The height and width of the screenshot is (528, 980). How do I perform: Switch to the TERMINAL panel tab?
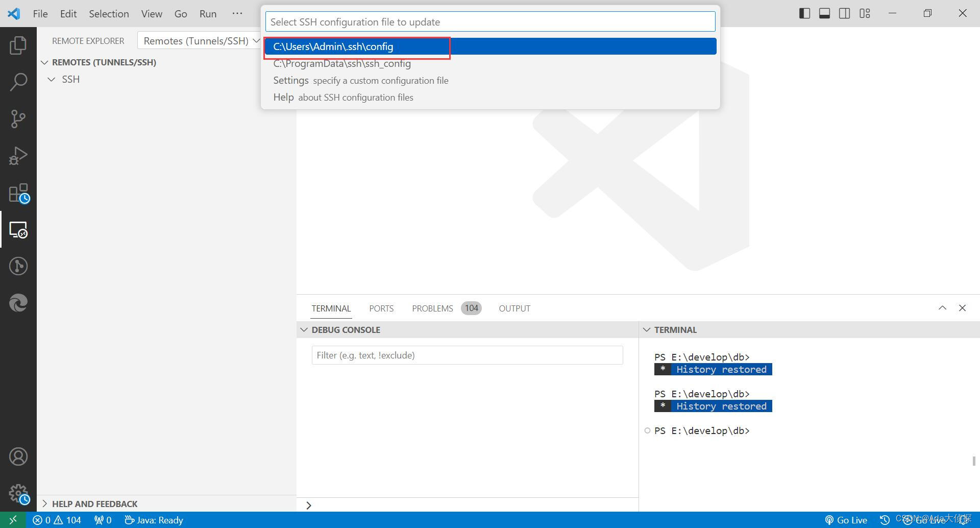(331, 308)
